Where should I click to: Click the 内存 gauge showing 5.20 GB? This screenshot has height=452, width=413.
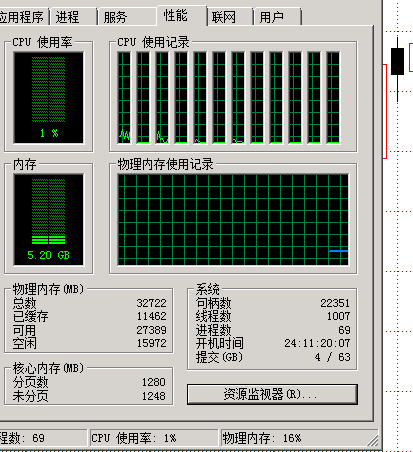(49, 219)
